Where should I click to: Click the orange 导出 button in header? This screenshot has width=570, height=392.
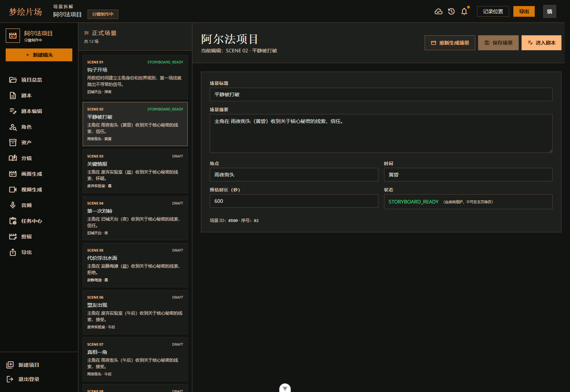[524, 11]
